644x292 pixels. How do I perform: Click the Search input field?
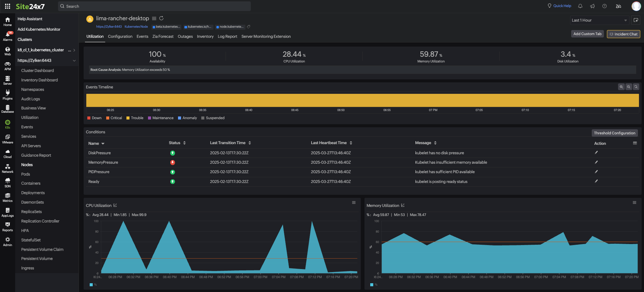155,6
